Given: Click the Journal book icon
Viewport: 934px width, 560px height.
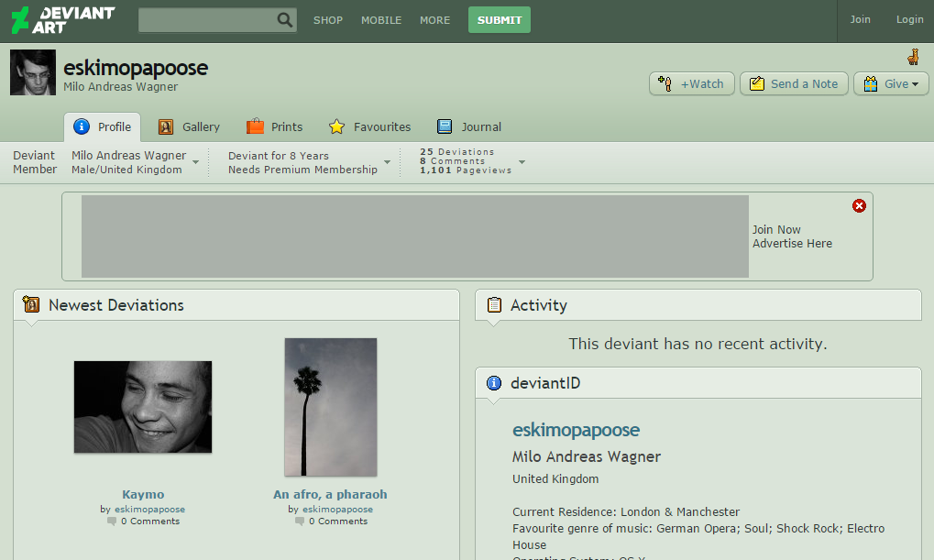Looking at the screenshot, I should (445, 126).
